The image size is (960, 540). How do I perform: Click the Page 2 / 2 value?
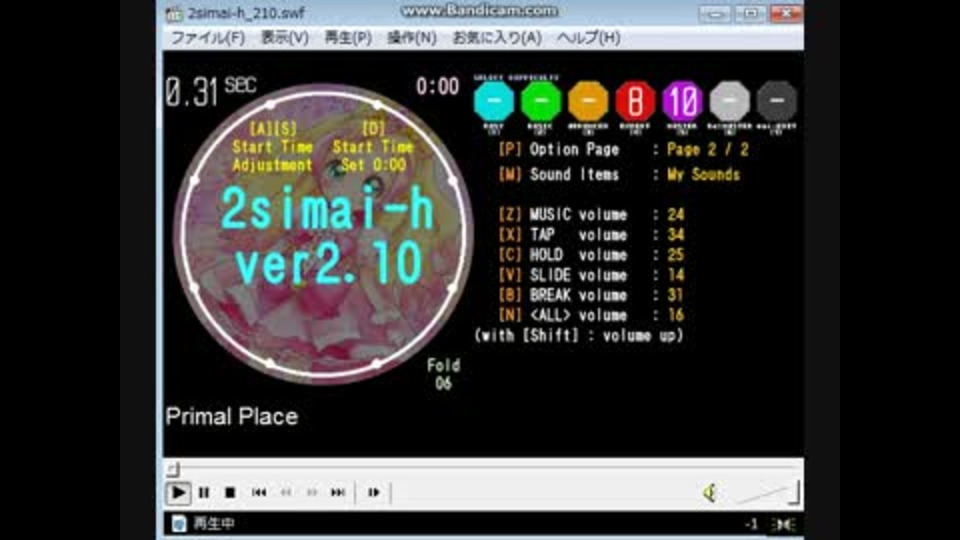708,149
